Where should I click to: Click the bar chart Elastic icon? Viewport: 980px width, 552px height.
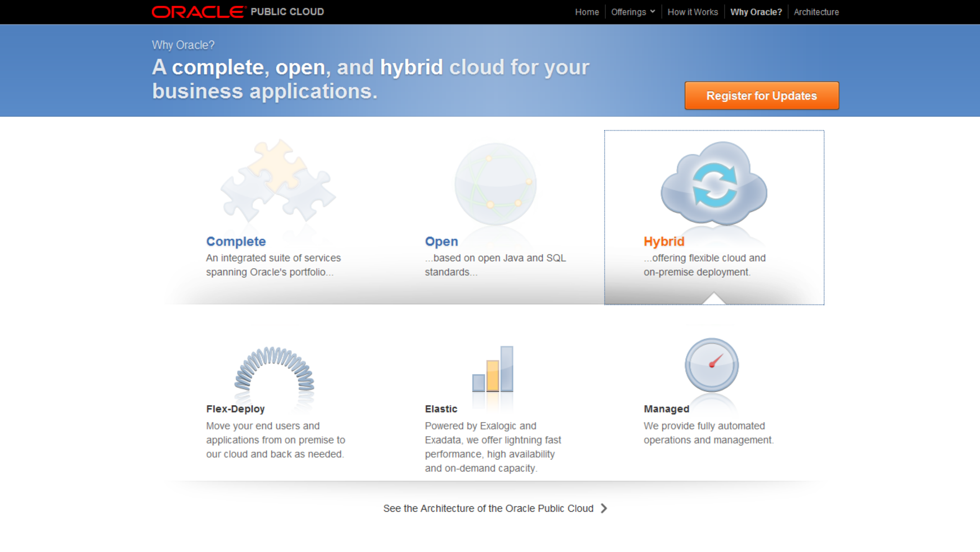[x=492, y=369]
